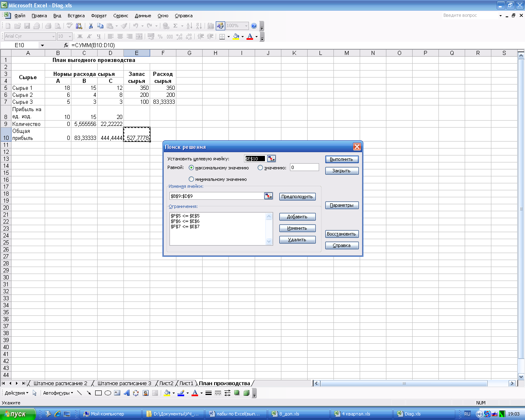Expand the Borders dropdown arrow

[x=228, y=37]
